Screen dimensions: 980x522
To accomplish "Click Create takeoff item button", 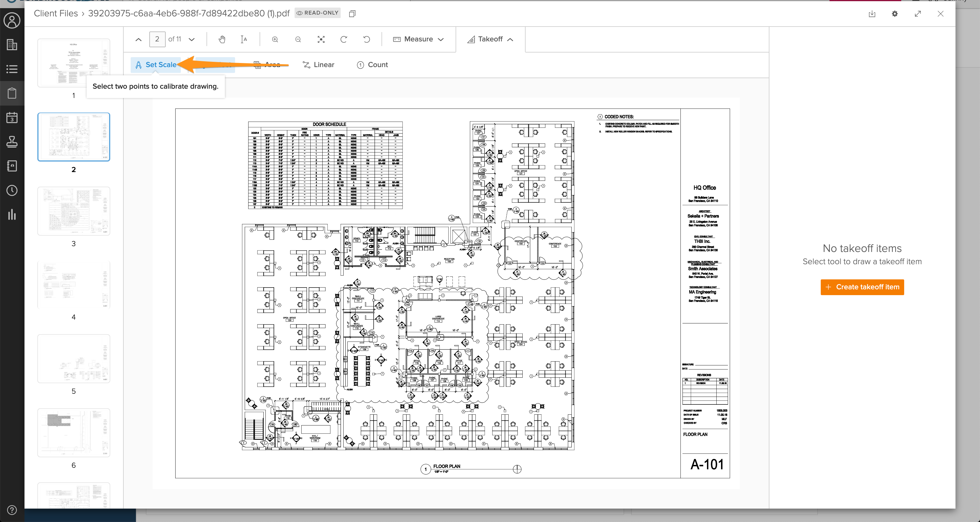I will point(862,287).
